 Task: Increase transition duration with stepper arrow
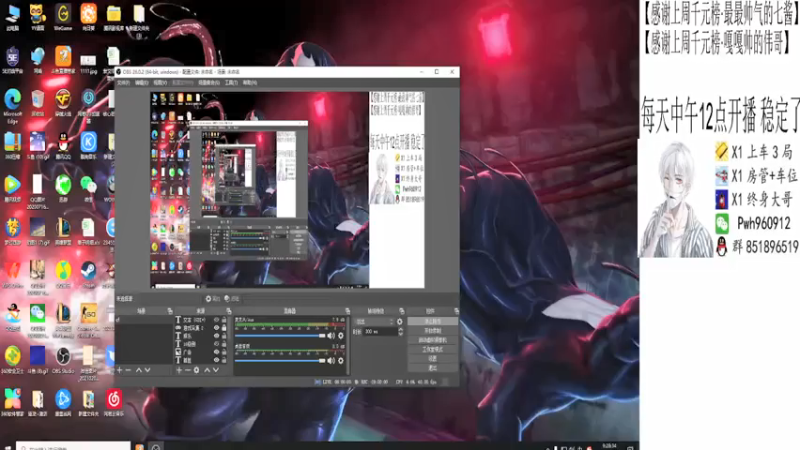pos(401,330)
